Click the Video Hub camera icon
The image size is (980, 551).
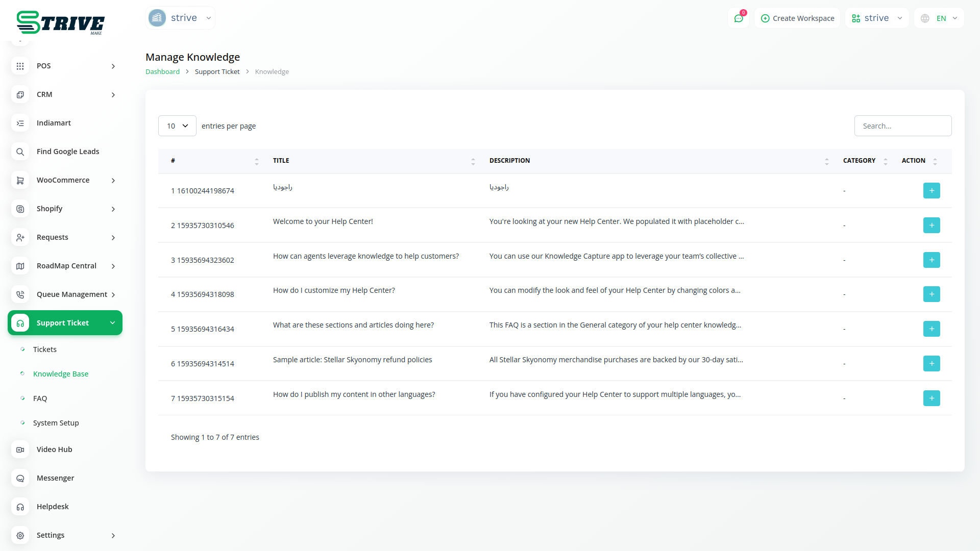click(x=20, y=449)
